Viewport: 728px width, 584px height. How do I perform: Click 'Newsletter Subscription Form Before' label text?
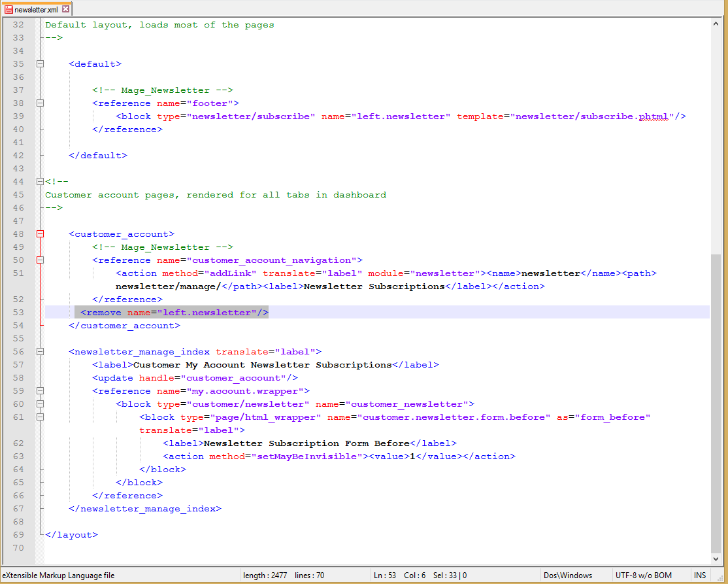click(x=306, y=443)
